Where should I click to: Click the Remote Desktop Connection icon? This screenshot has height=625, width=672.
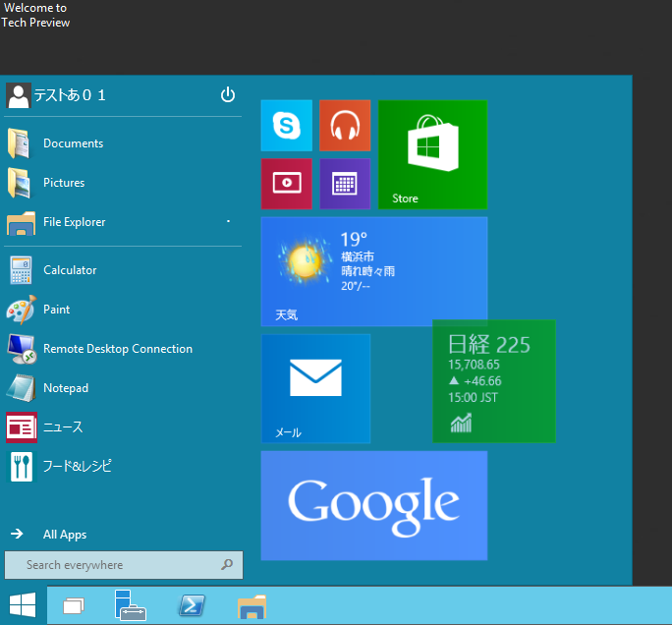22,349
